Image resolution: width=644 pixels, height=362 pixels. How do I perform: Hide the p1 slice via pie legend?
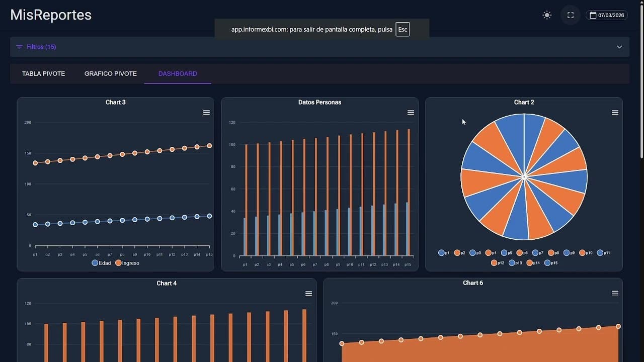coord(443,253)
